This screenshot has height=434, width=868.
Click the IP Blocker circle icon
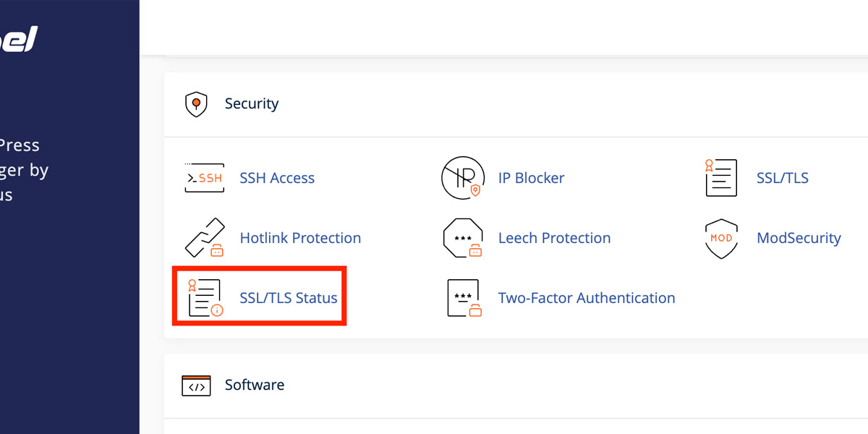point(463,177)
